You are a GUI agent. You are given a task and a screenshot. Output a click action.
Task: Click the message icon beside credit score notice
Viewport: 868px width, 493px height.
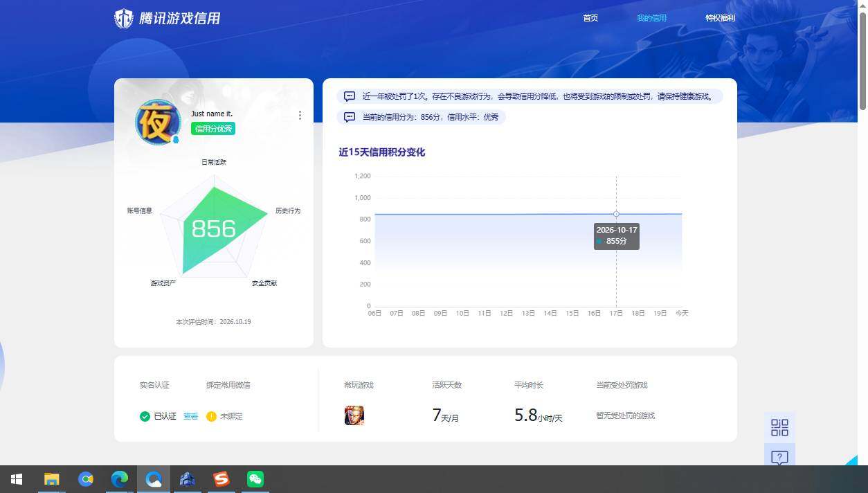350,117
